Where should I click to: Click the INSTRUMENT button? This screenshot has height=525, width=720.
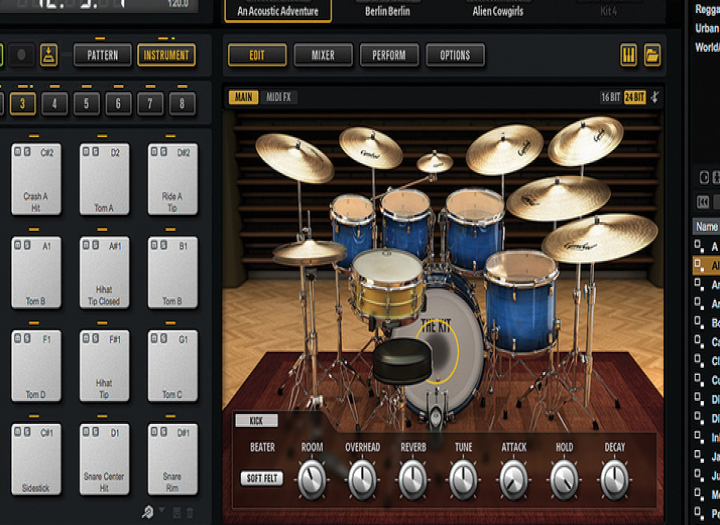(x=166, y=55)
